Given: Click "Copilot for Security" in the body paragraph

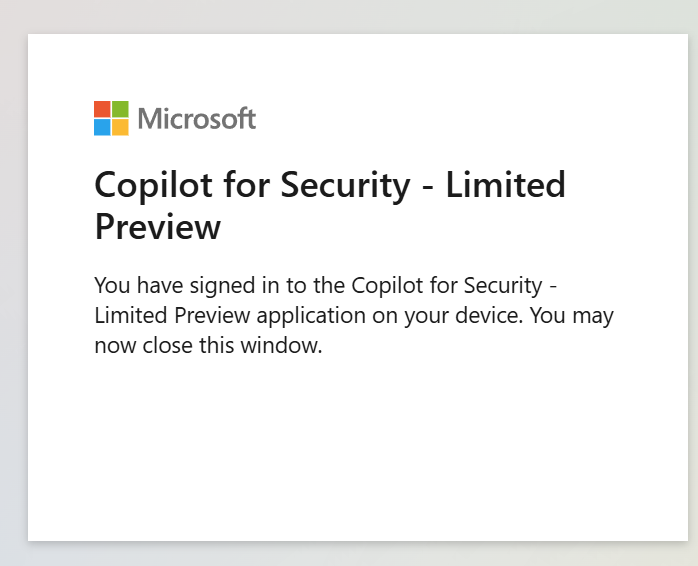Looking at the screenshot, I should coord(446,286).
